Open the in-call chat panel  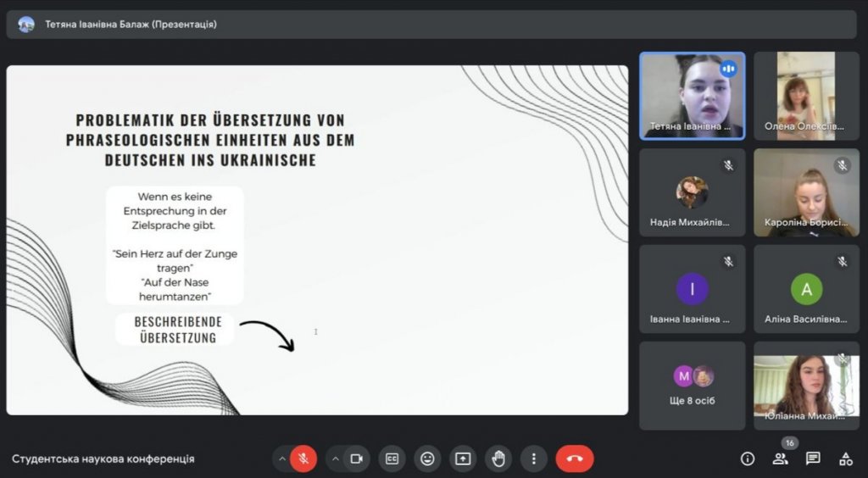click(813, 459)
